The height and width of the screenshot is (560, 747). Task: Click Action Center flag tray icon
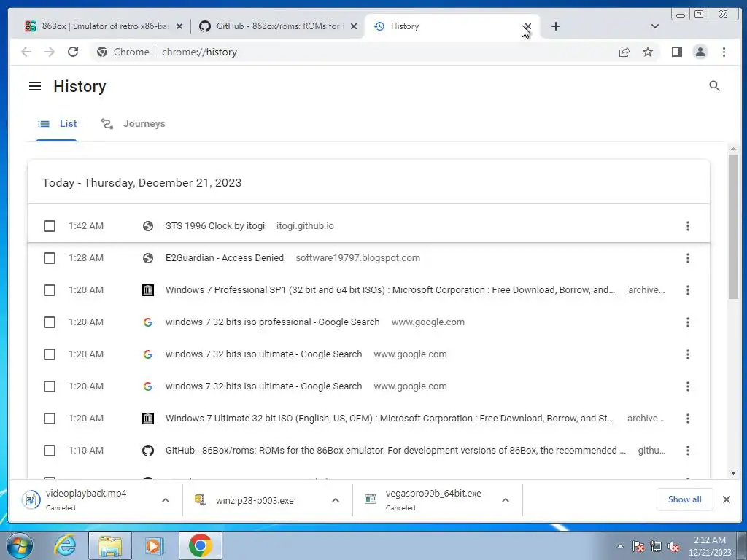(x=638, y=546)
